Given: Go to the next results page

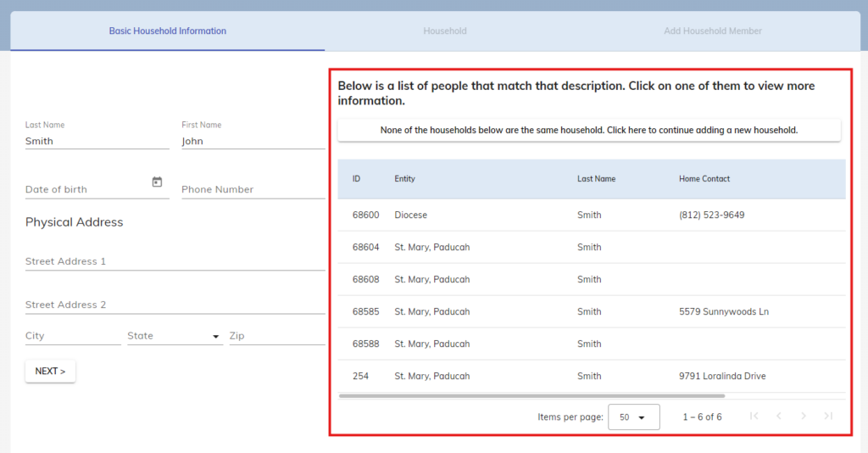Looking at the screenshot, I should 804,416.
